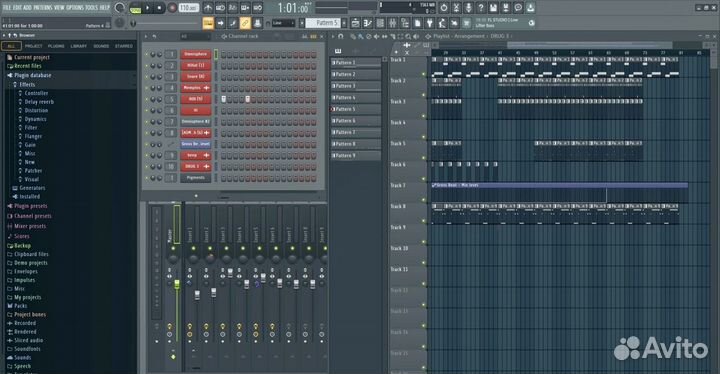Image resolution: width=720 pixels, height=374 pixels.
Task: Open the Pattern 5 selector dropdown
Action: point(324,23)
